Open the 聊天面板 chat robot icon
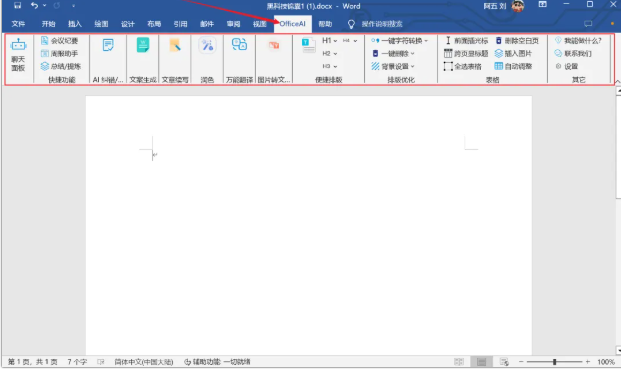This screenshot has width=621, height=369. (x=18, y=45)
